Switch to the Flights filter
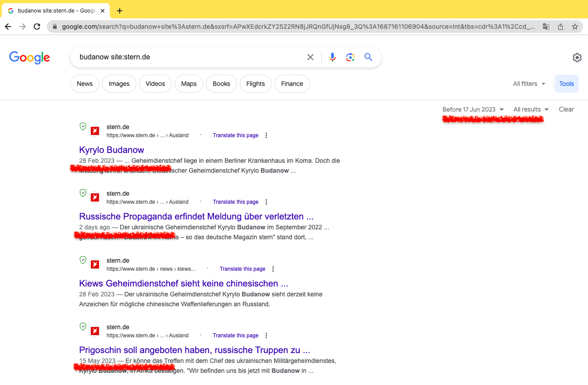This screenshot has width=588, height=385. tap(256, 84)
